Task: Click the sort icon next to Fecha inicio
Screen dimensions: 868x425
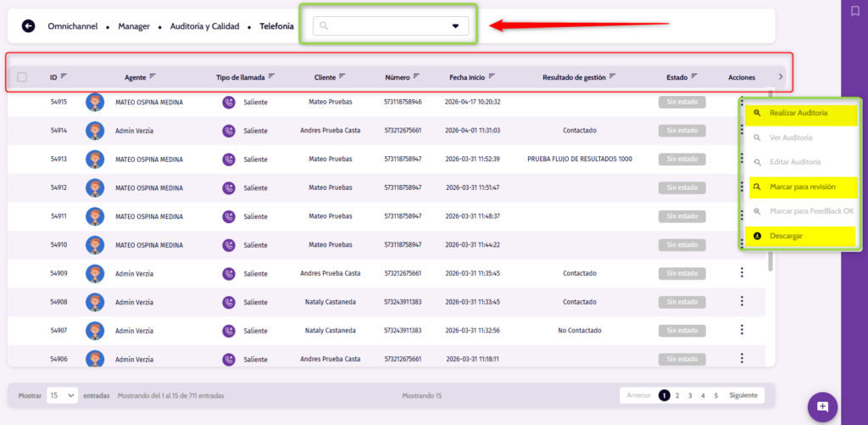Action: tap(492, 76)
